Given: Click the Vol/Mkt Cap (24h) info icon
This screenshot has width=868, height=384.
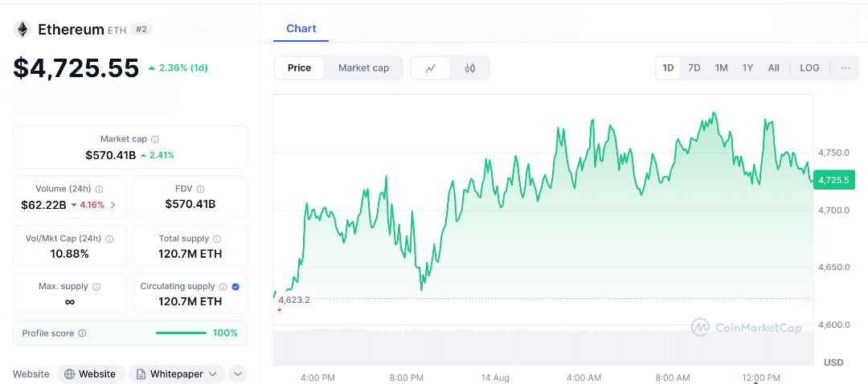Looking at the screenshot, I should [x=109, y=239].
